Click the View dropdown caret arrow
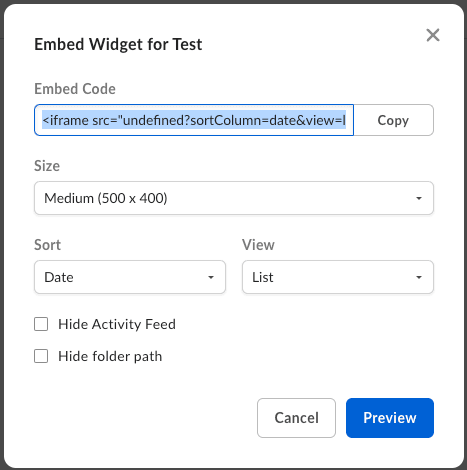The width and height of the screenshot is (467, 470). click(x=419, y=277)
